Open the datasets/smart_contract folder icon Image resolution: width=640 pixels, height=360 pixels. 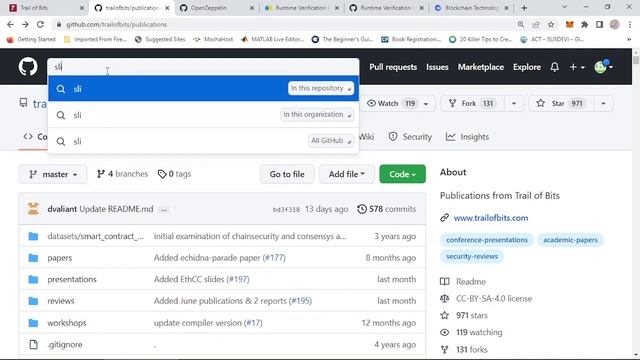coord(33,236)
